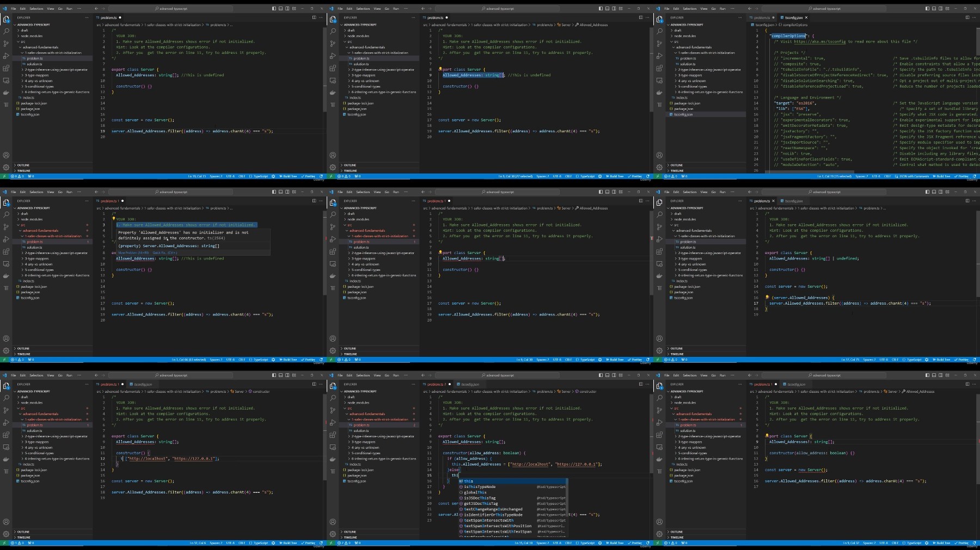Open File menu in the compilerOptions editor window
Screen dimensions: 980x550
click(667, 9)
